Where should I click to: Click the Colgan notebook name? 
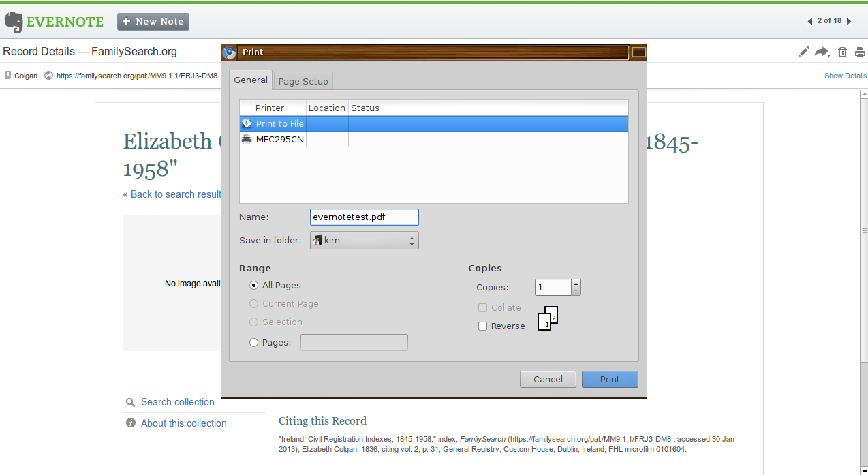(x=26, y=76)
